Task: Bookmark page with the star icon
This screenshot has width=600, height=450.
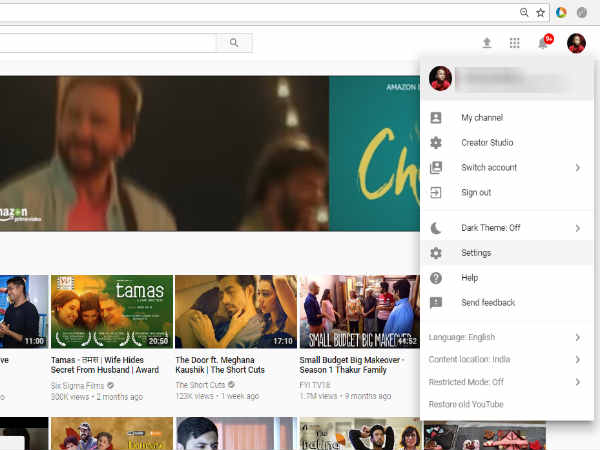Action: tap(540, 12)
